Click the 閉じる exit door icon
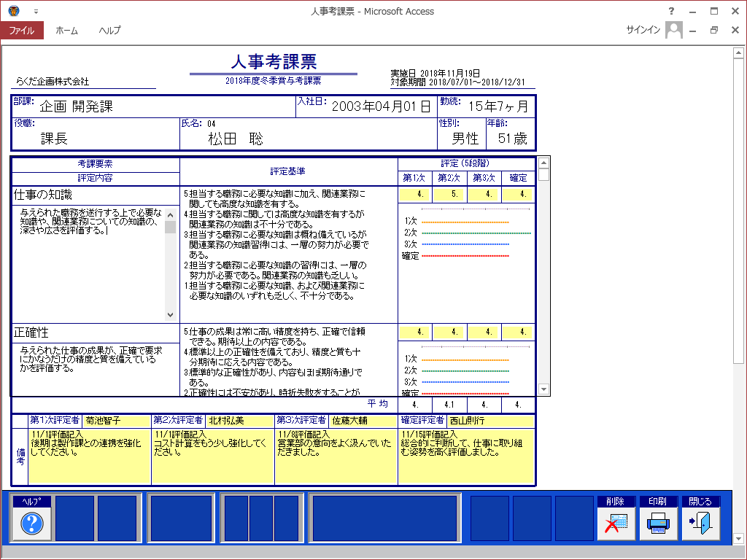 [x=701, y=524]
